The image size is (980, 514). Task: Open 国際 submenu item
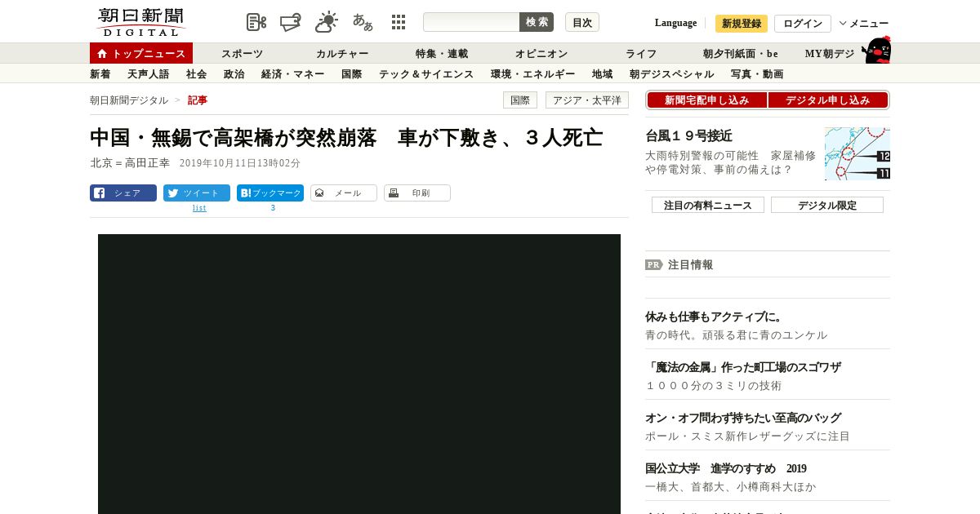(352, 74)
